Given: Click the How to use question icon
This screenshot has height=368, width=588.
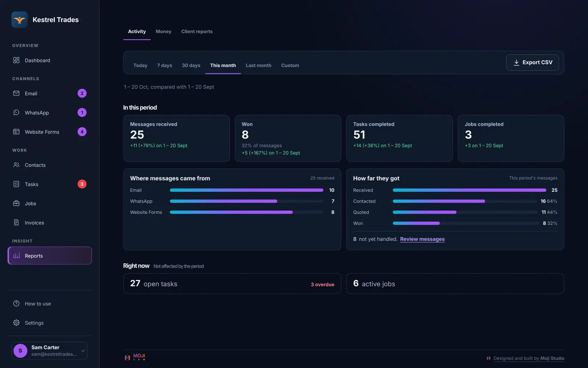Looking at the screenshot, I should pyautogui.click(x=16, y=304).
